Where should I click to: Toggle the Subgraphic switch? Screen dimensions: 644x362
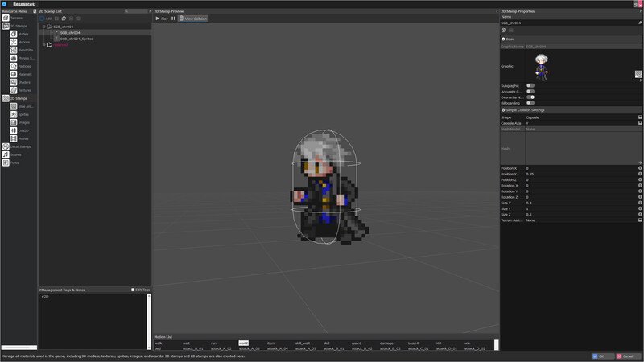(x=530, y=86)
